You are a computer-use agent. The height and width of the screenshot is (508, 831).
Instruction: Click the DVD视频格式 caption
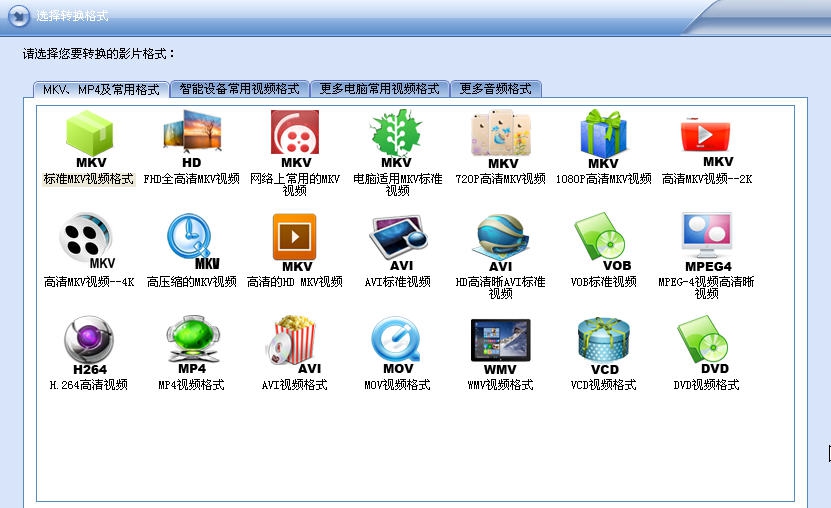[x=706, y=385]
